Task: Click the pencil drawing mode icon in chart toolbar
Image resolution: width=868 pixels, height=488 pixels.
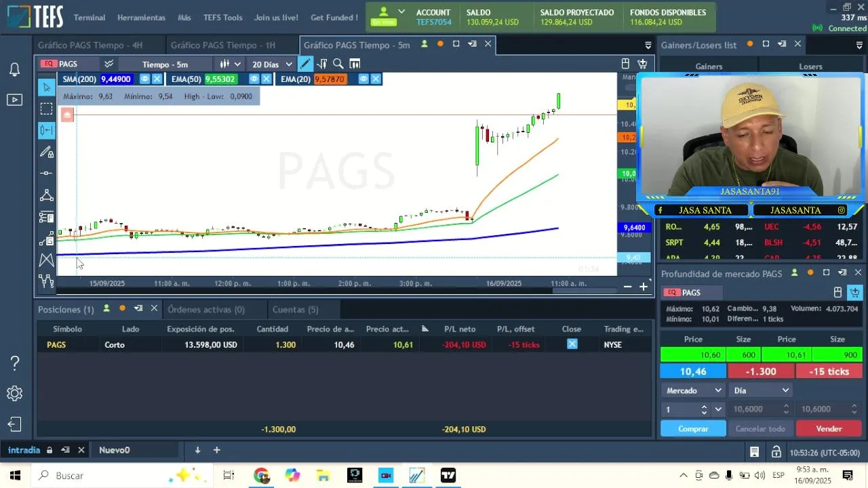Action: [x=305, y=64]
